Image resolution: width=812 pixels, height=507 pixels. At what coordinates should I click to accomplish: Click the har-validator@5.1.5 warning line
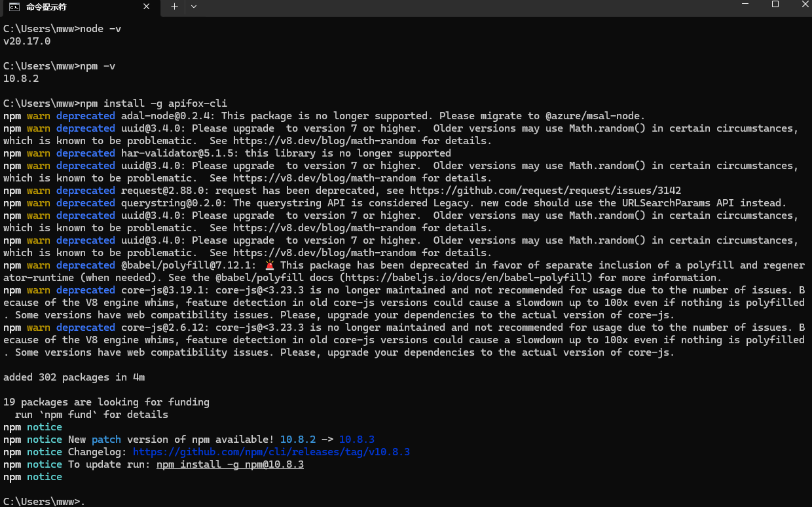coord(227,153)
